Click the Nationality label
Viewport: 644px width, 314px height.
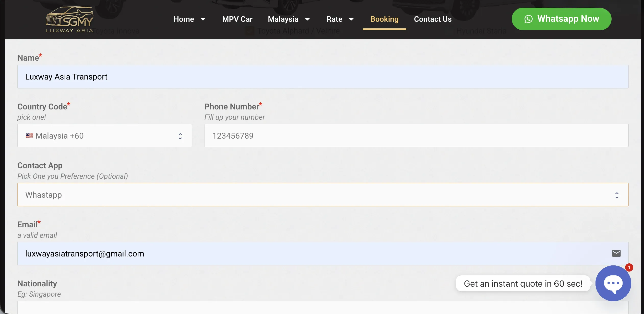37,284
